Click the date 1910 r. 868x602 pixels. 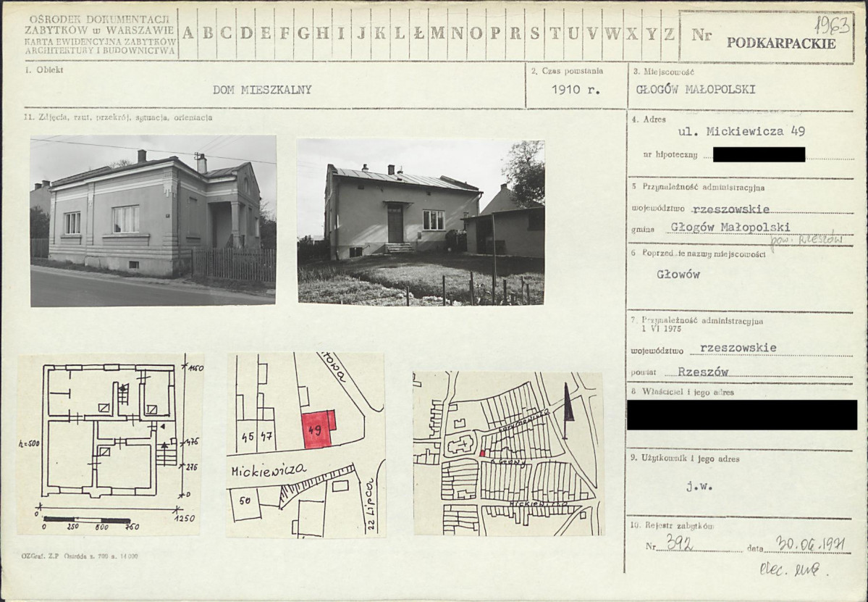point(576,90)
